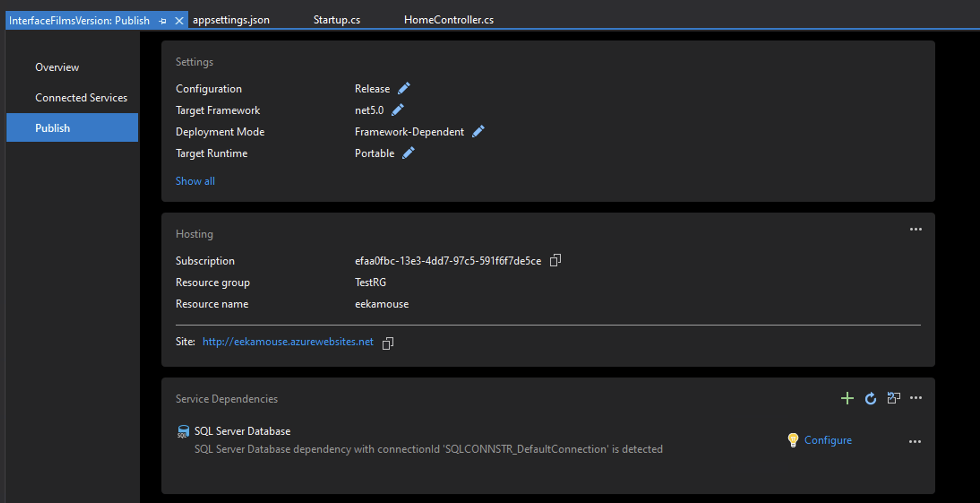Toggle the pin on the Publish tab

163,20
